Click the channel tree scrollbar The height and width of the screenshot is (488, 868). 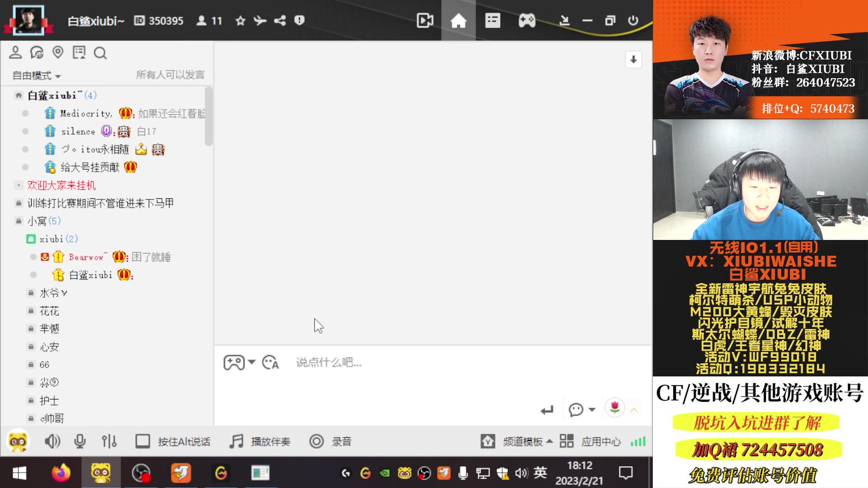pos(208,116)
